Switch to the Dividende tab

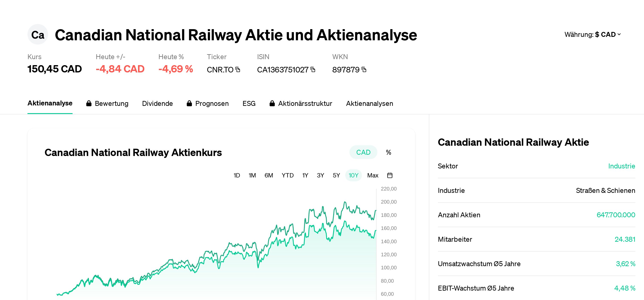(158, 103)
